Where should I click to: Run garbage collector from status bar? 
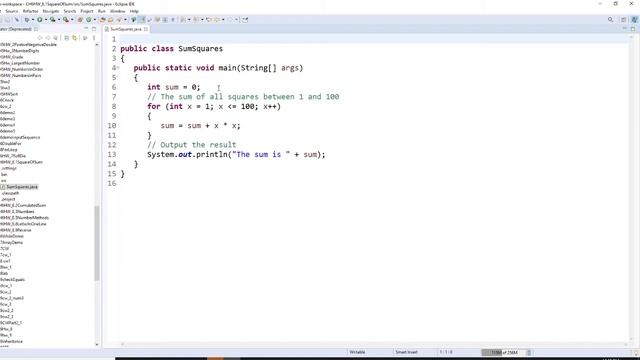(x=529, y=352)
